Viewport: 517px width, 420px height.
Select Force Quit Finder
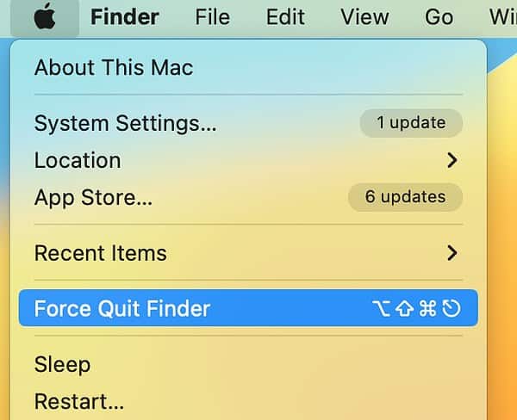click(x=122, y=308)
